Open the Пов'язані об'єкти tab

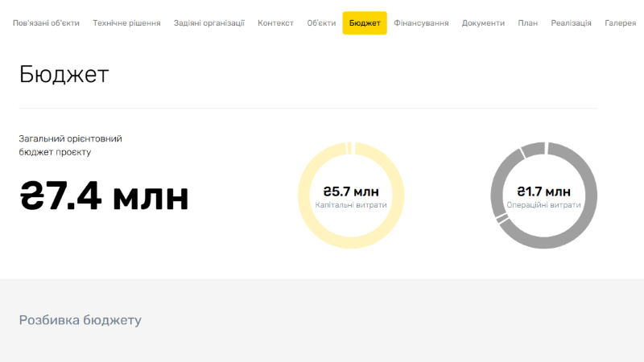(x=46, y=23)
